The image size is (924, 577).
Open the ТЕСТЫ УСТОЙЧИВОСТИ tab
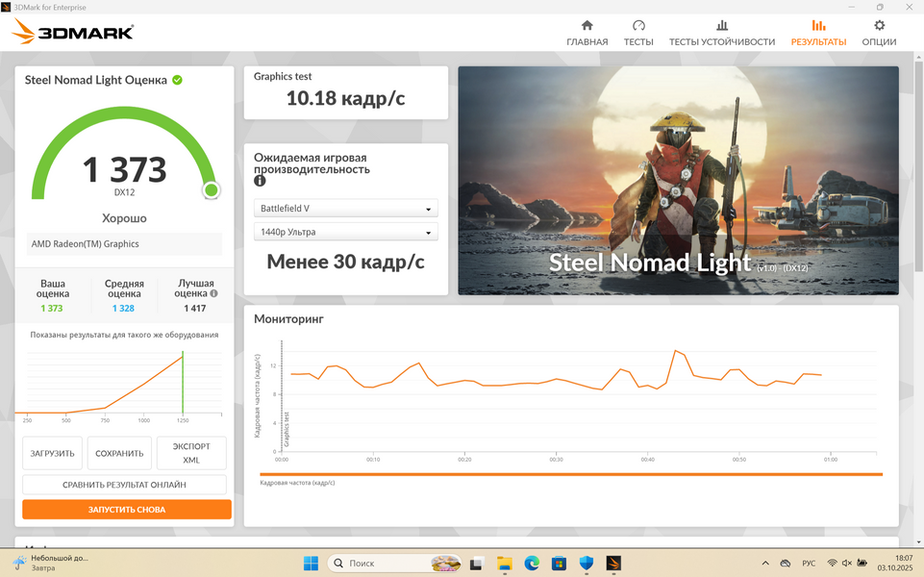[x=721, y=33]
